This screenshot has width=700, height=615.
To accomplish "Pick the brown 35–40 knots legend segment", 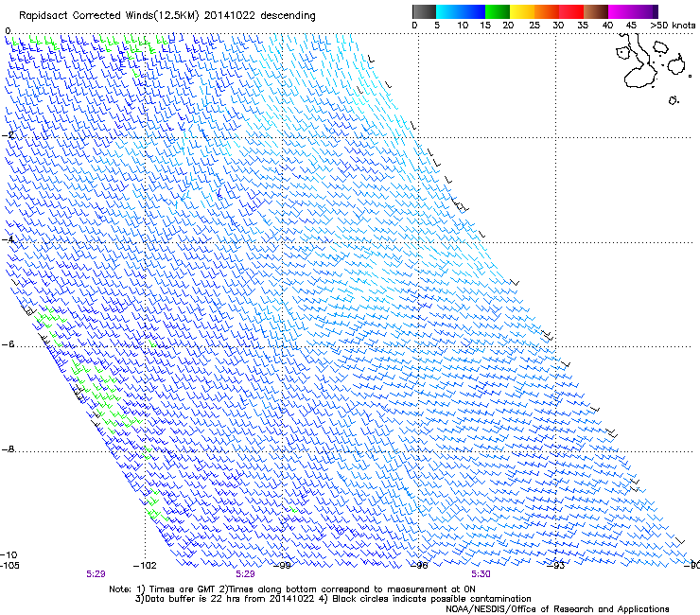I will tap(596, 11).
